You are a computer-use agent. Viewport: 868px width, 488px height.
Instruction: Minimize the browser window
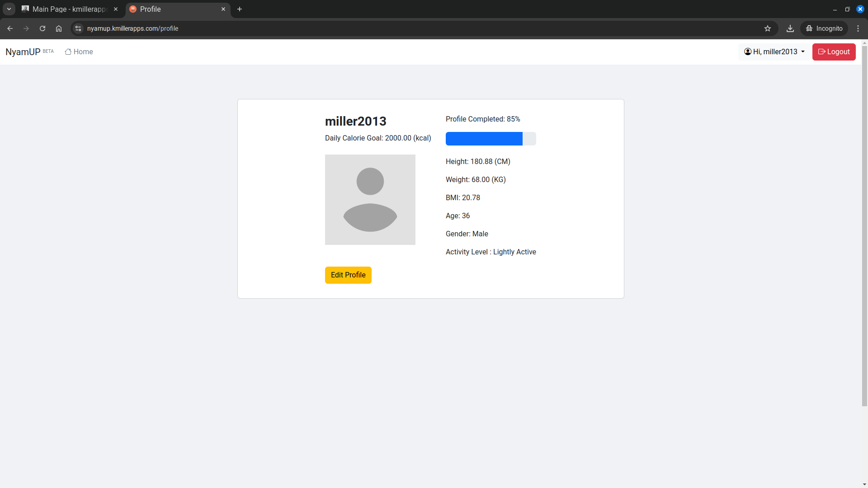835,9
